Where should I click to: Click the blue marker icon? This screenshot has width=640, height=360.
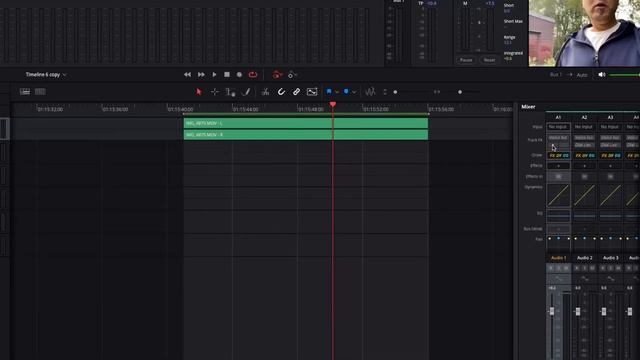tap(346, 92)
